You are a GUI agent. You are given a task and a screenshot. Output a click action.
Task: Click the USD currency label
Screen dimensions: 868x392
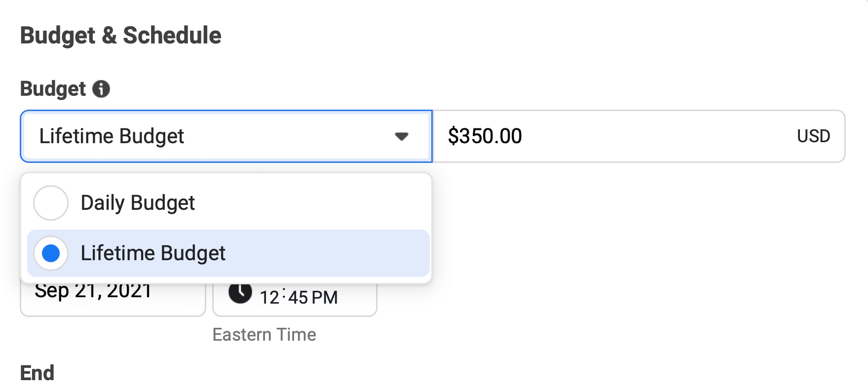(x=813, y=136)
